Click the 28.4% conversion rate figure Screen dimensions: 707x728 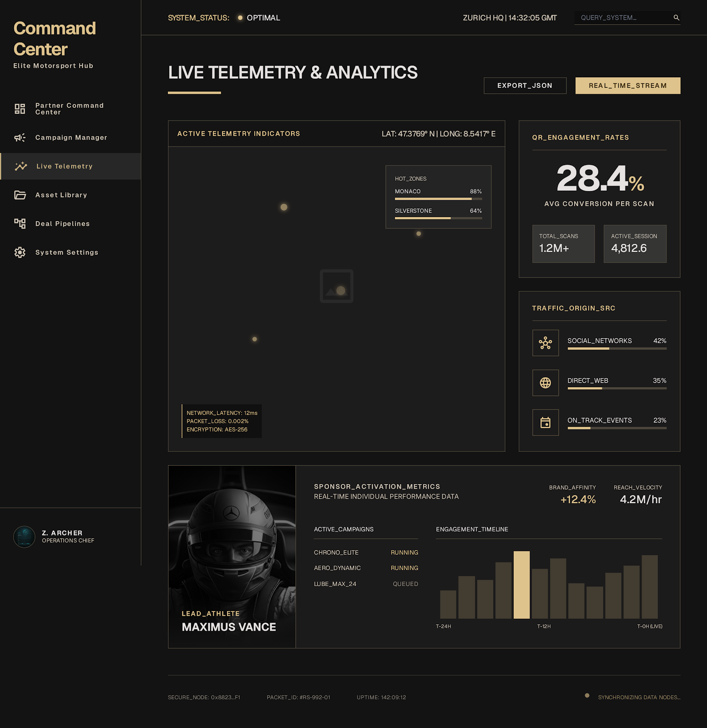[600, 178]
